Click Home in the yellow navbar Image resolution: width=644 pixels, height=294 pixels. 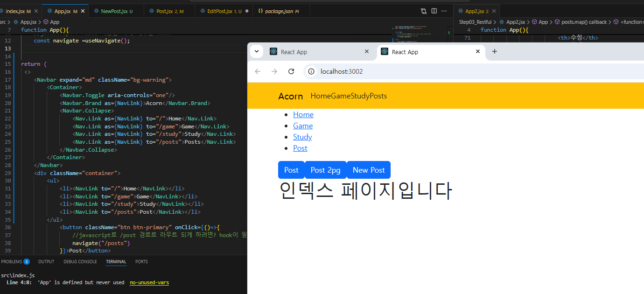coord(321,96)
